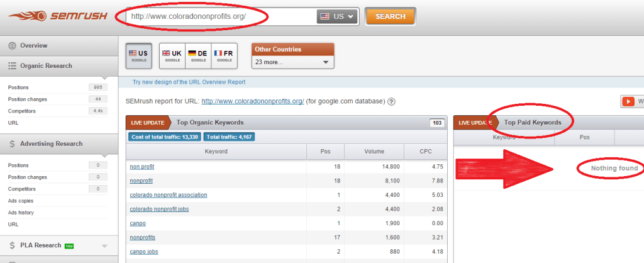Open 'colorado nonprofit jobs' keyword link
Viewport: 644px width, 263px height.
click(x=159, y=209)
